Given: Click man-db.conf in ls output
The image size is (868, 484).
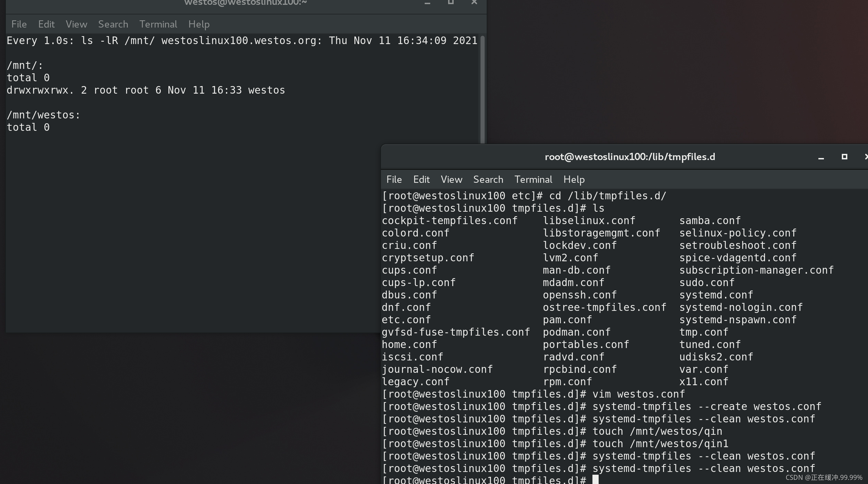Looking at the screenshot, I should click(x=577, y=270).
